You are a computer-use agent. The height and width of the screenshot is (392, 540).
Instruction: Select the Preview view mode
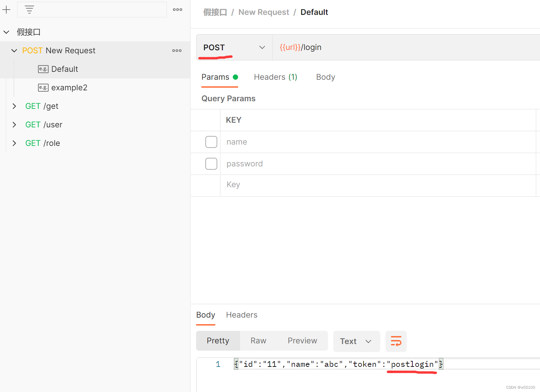click(x=302, y=341)
